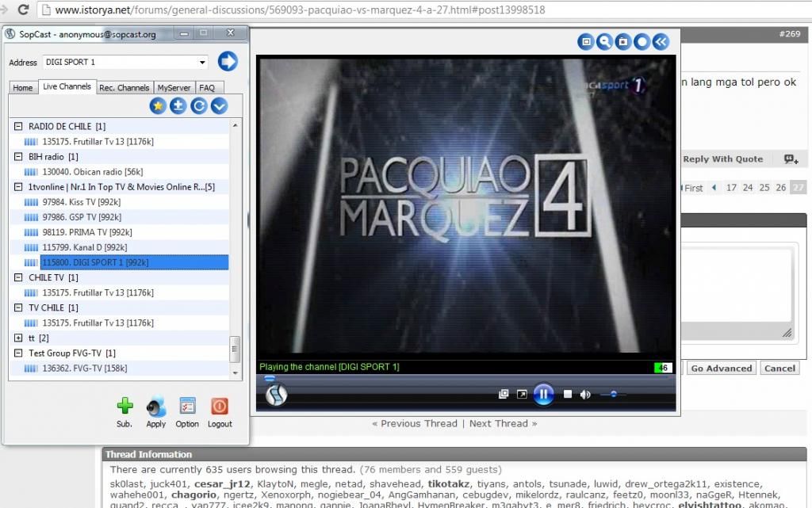The height and width of the screenshot is (508, 812).
Task: Switch to the Rec. Channels tab
Action: coord(124,88)
